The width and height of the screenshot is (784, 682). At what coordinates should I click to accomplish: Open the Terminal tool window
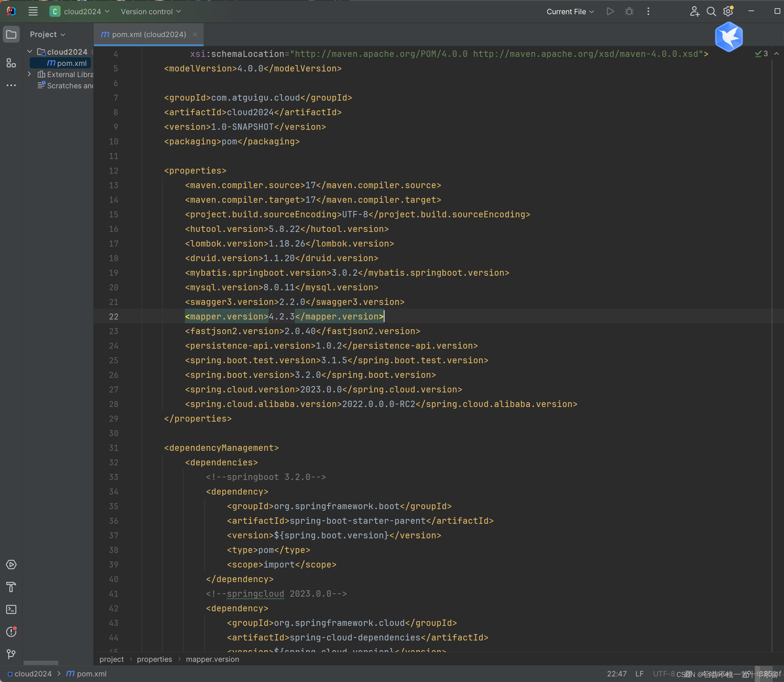coord(11,609)
